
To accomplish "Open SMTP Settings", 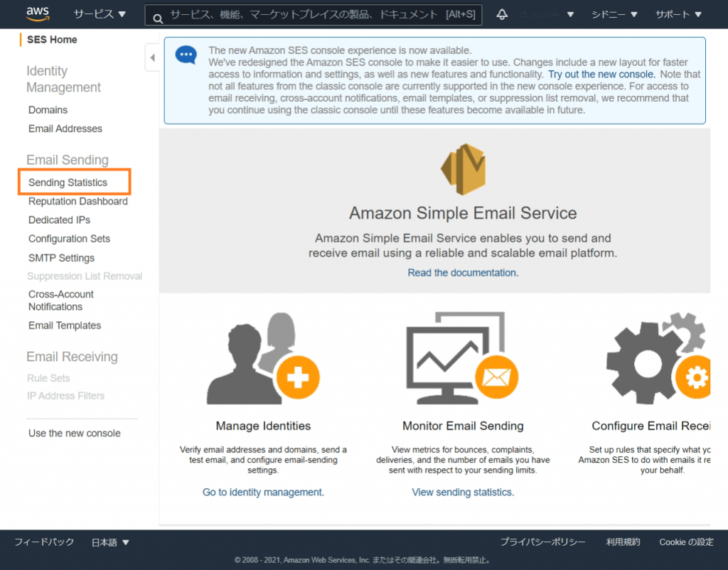I will point(61,257).
